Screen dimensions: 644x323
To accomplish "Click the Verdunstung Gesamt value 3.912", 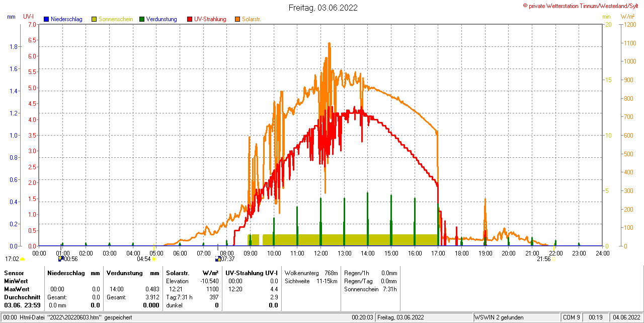I will coord(152,297).
